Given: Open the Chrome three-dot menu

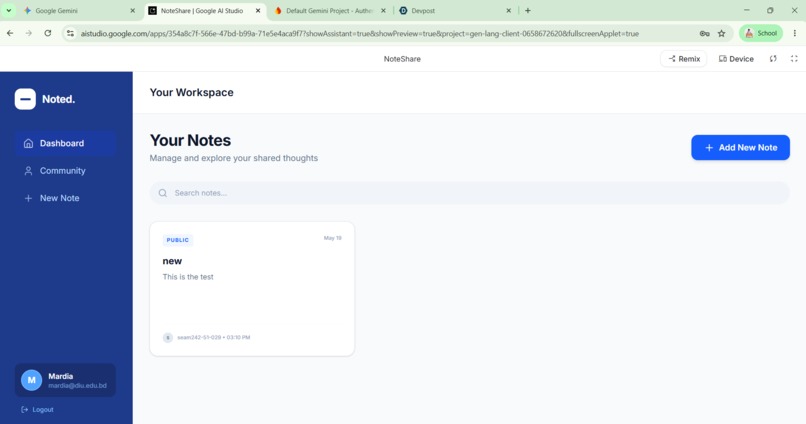Looking at the screenshot, I should (794, 33).
